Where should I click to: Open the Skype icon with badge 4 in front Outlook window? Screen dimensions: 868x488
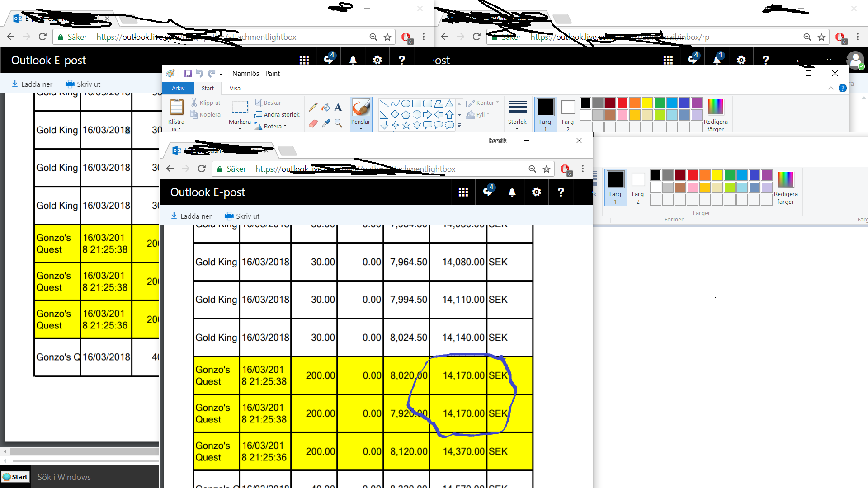pos(488,192)
